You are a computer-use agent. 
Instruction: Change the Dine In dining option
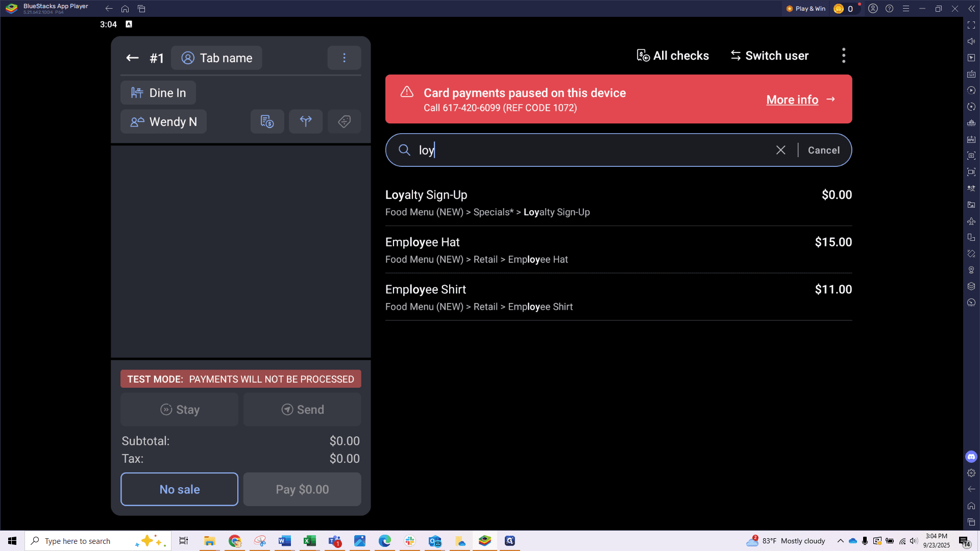click(x=158, y=93)
